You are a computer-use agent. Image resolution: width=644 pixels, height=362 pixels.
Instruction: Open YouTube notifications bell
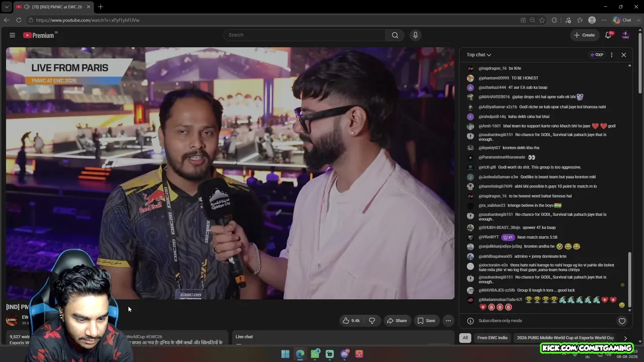click(608, 35)
